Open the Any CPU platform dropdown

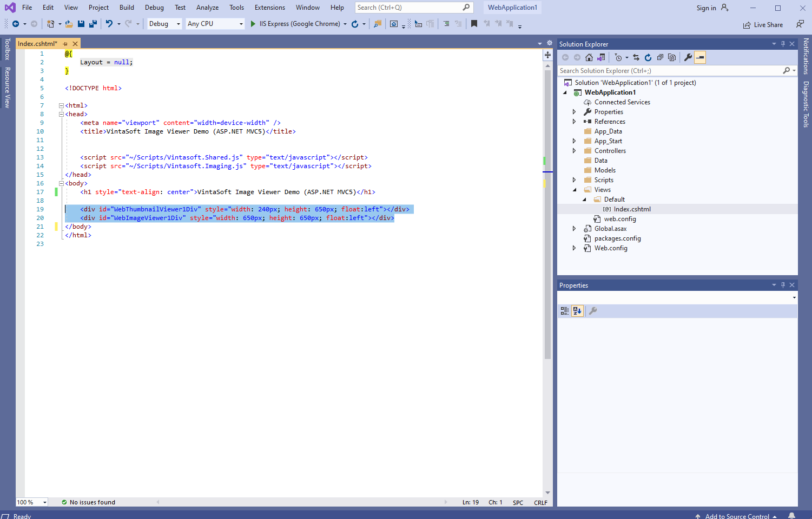click(215, 24)
